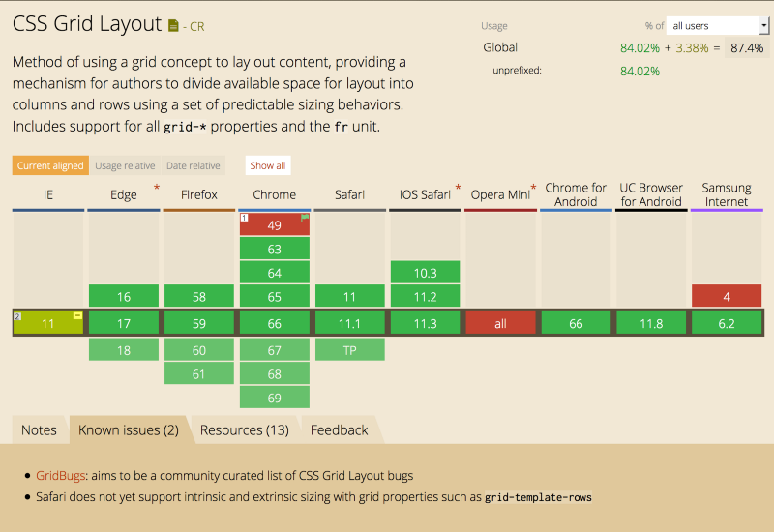Click the Samsung Internet 6.2 cell
The width and height of the screenshot is (774, 532).
pyautogui.click(x=727, y=323)
